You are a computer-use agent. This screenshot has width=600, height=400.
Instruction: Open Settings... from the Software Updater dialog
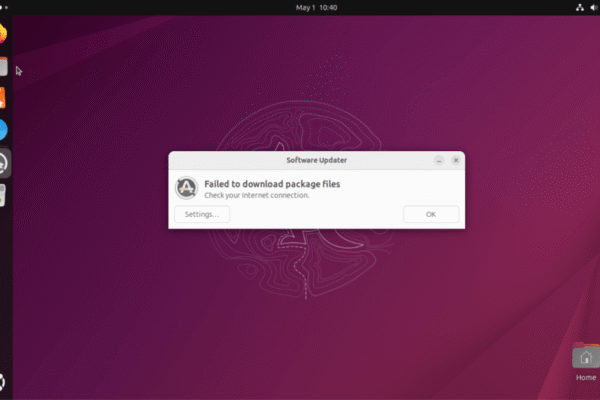coord(202,214)
